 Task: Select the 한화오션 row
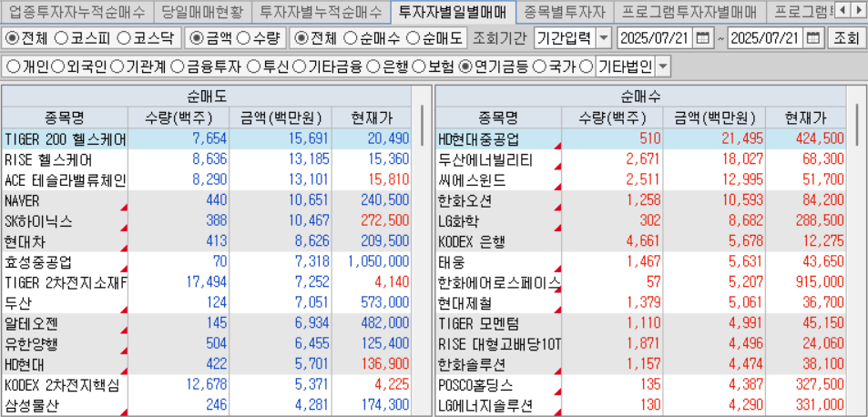tap(640, 200)
